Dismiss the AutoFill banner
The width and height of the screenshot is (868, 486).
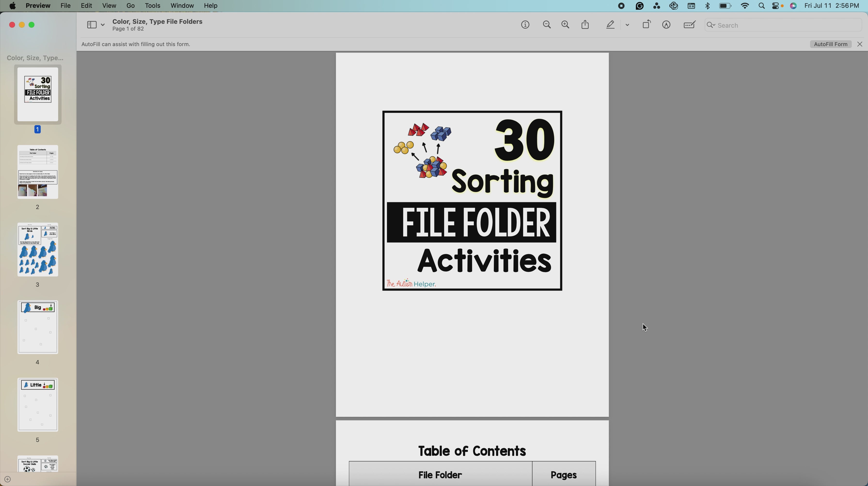pyautogui.click(x=860, y=44)
